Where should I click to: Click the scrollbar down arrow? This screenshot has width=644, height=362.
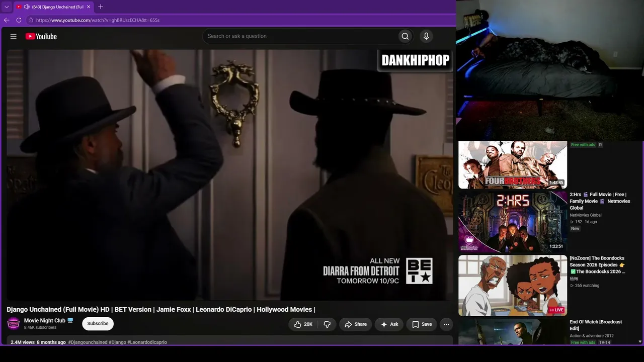tap(640, 342)
